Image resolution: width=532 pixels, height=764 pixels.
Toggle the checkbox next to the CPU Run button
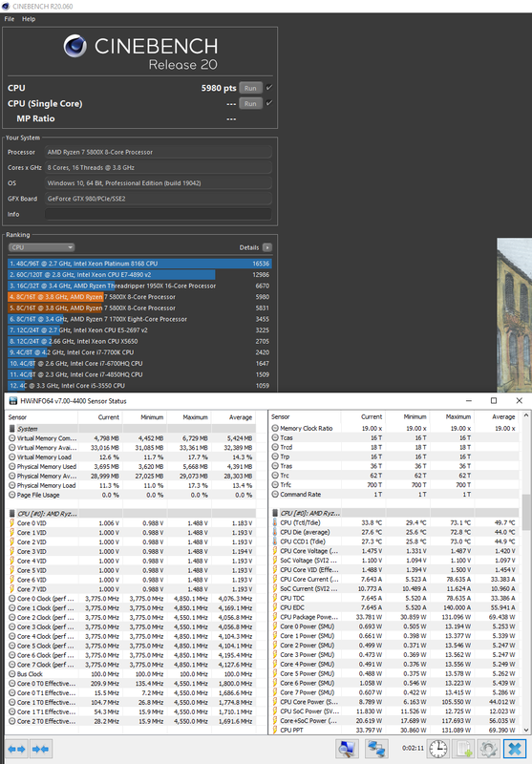[269, 88]
